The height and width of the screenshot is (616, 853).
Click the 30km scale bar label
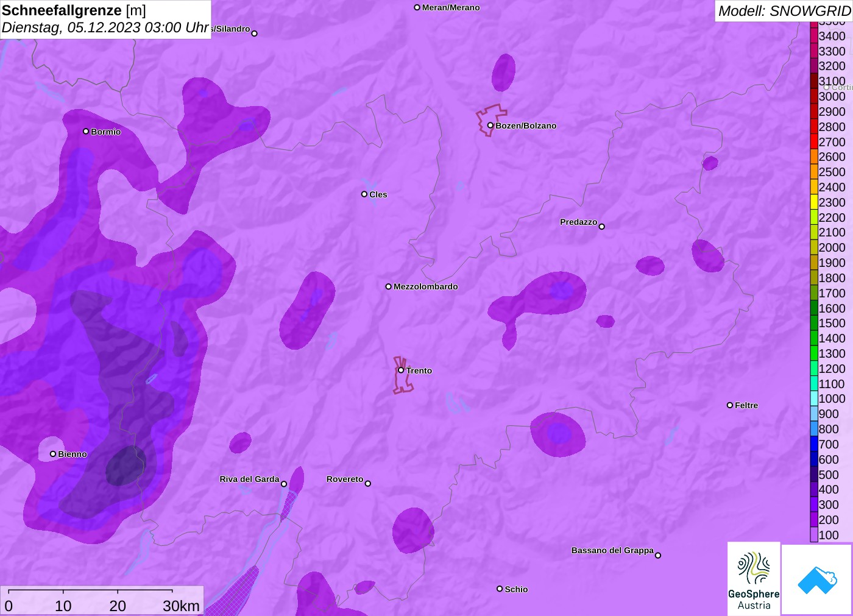click(x=181, y=606)
